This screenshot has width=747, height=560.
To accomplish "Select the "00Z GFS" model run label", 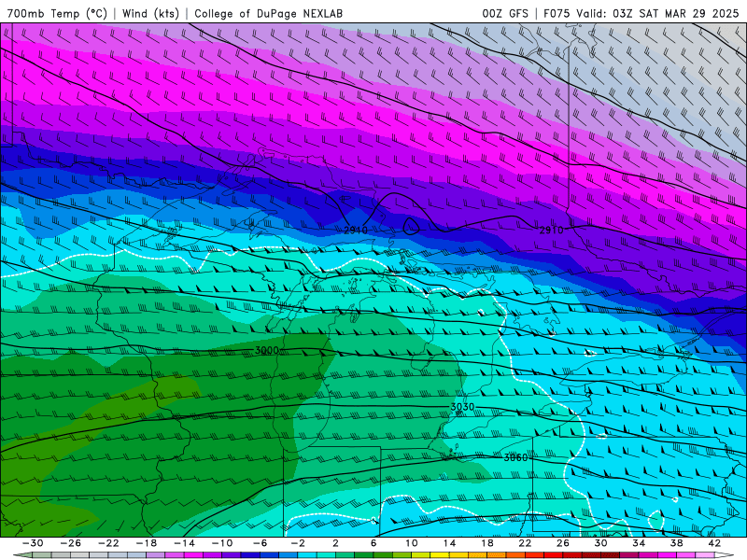I will pos(505,13).
